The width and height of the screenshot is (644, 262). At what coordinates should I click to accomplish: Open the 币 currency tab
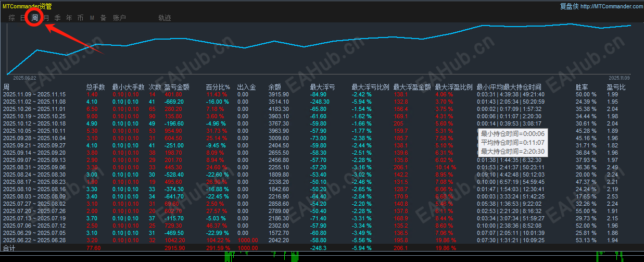(x=80, y=18)
